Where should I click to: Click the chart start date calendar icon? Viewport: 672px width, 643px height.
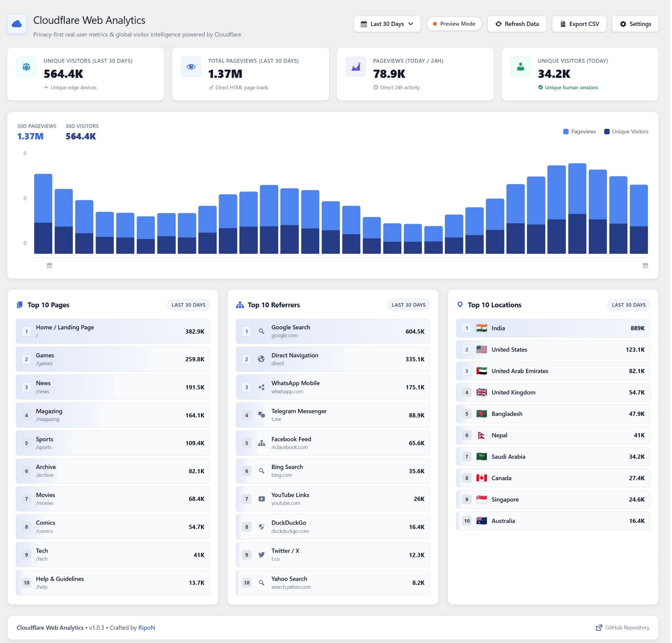click(x=49, y=266)
